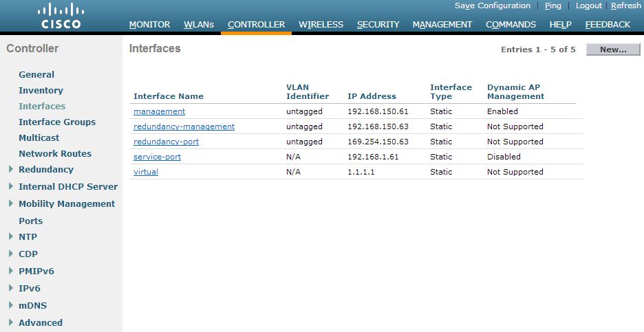The width and height of the screenshot is (644, 332).
Task: Click the New... button
Action: point(613,49)
